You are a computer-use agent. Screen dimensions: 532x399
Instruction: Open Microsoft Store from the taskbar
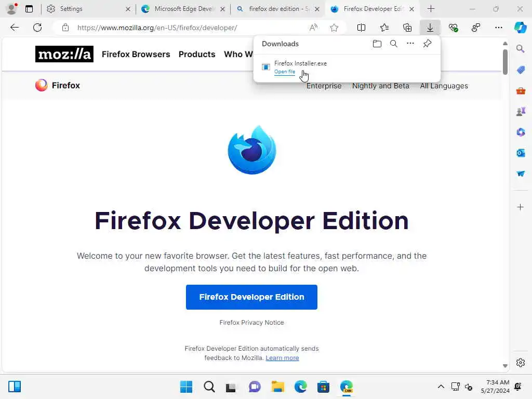point(323,387)
